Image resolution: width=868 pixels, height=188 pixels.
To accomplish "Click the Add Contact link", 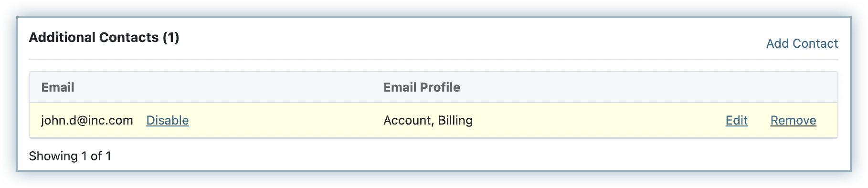I will (x=802, y=43).
